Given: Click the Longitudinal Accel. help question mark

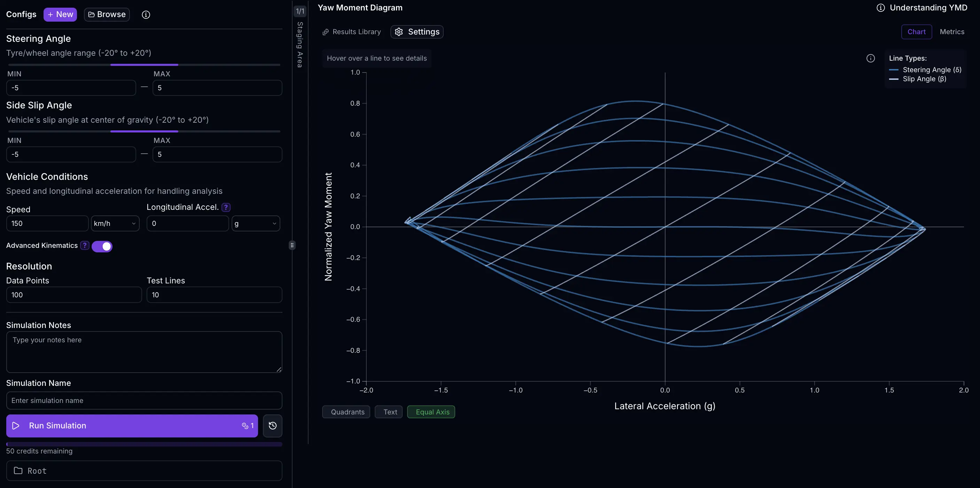Looking at the screenshot, I should pyautogui.click(x=226, y=207).
